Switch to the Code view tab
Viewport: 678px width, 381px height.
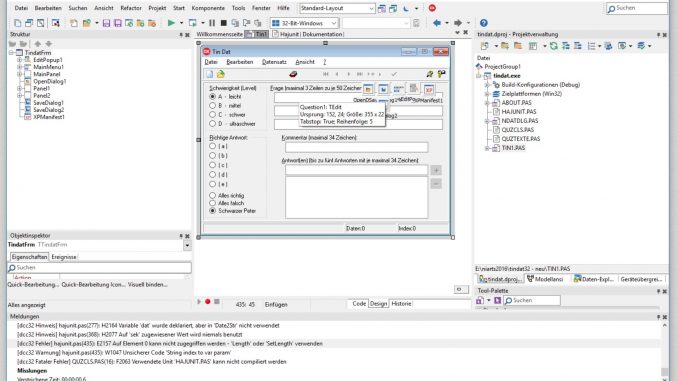tap(359, 304)
